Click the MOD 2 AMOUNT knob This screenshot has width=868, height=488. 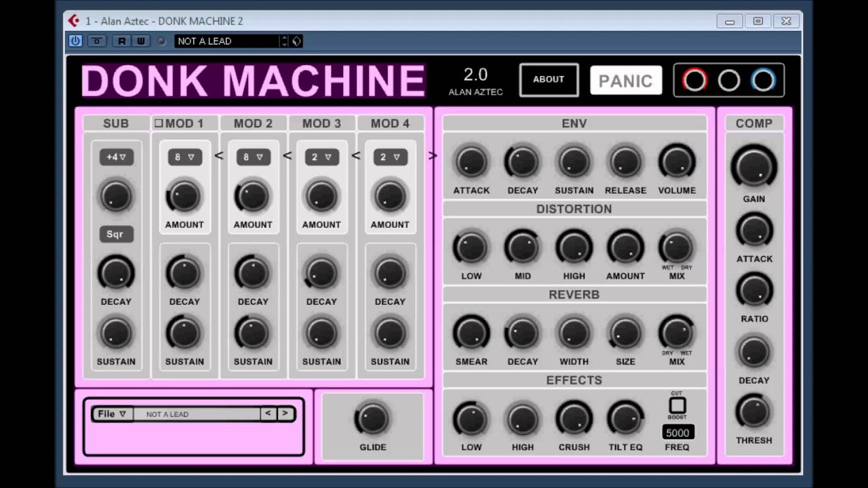tap(253, 196)
